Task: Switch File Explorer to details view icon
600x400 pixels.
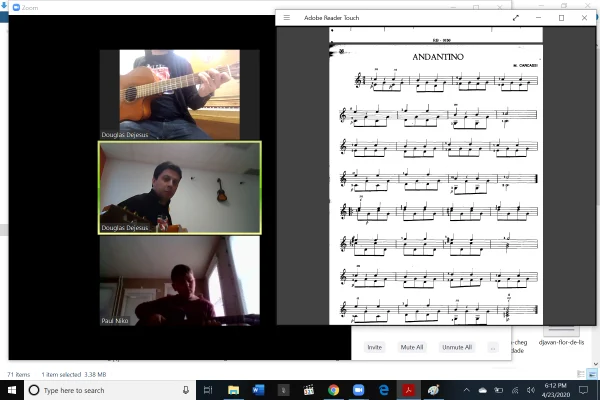Action: tap(580, 374)
